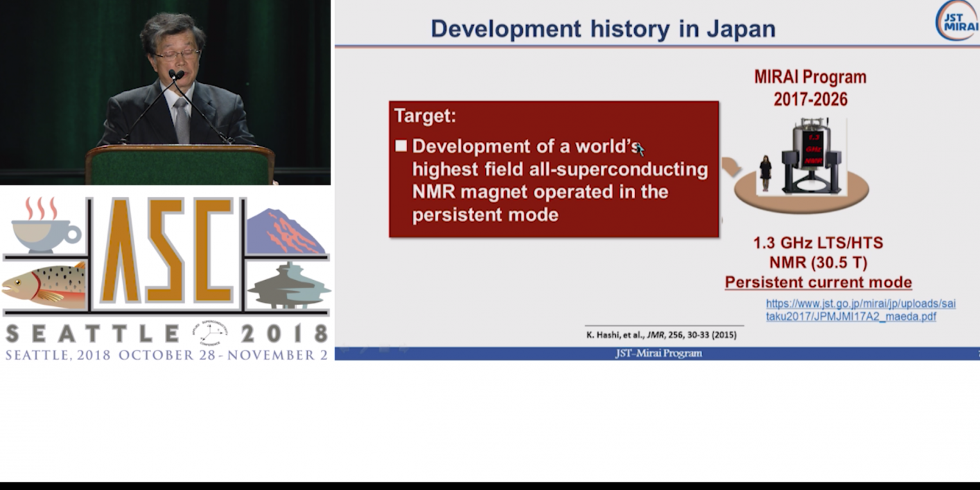Screen dimensions: 980x490
Task: Click the constellation emblem between SEATTLE and 2018
Action: tap(210, 333)
